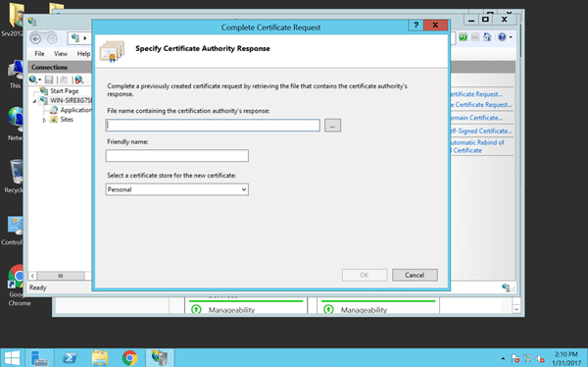
Task: Click right Manageability item in Server Manager
Action: click(x=364, y=310)
